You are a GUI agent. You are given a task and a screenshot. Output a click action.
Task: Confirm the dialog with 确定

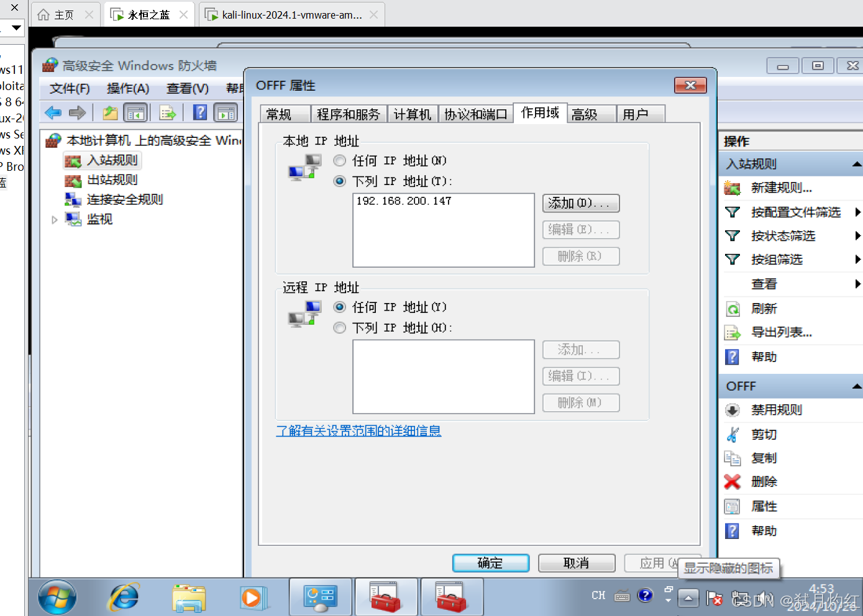pyautogui.click(x=491, y=563)
